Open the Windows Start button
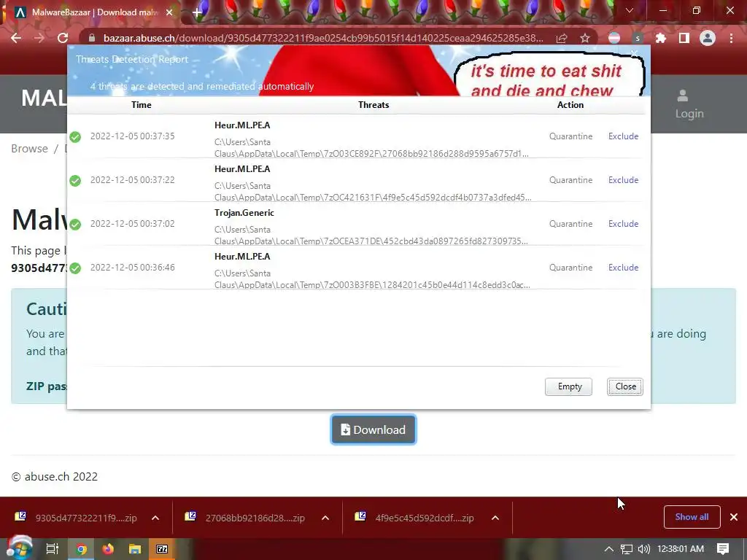This screenshot has height=560, width=747. [x=20, y=548]
